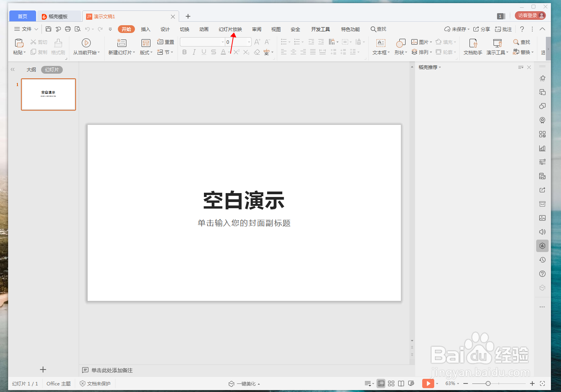Switch to the 幻灯片放映 ribbon tab
The image size is (561, 392).
230,29
